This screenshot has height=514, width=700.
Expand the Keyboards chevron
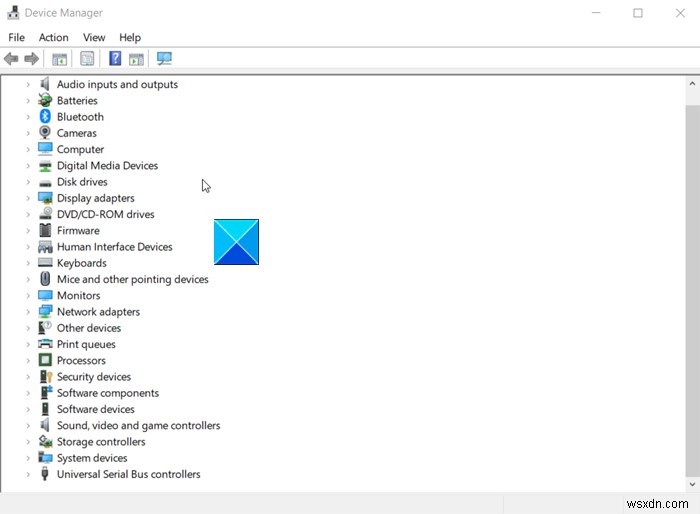tap(28, 263)
